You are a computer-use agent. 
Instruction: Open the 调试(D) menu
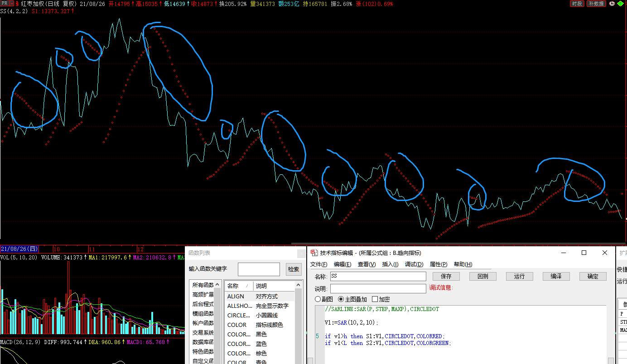coord(414,264)
